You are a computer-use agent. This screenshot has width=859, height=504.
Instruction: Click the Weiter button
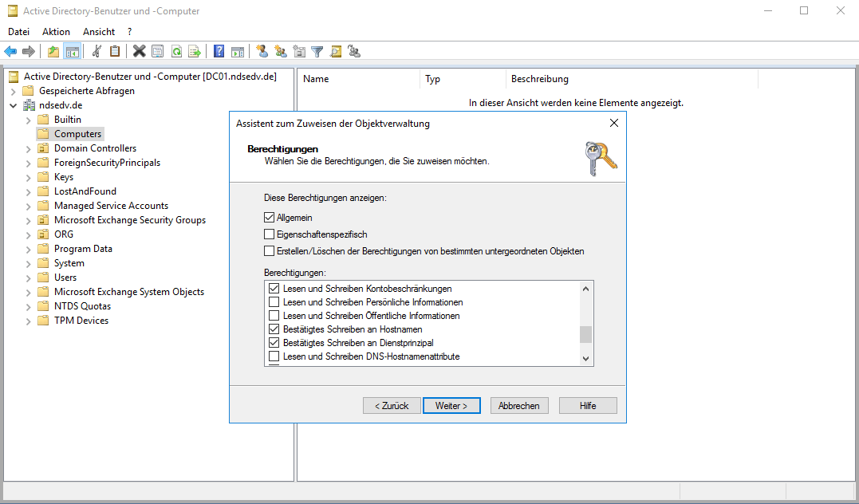(x=451, y=406)
